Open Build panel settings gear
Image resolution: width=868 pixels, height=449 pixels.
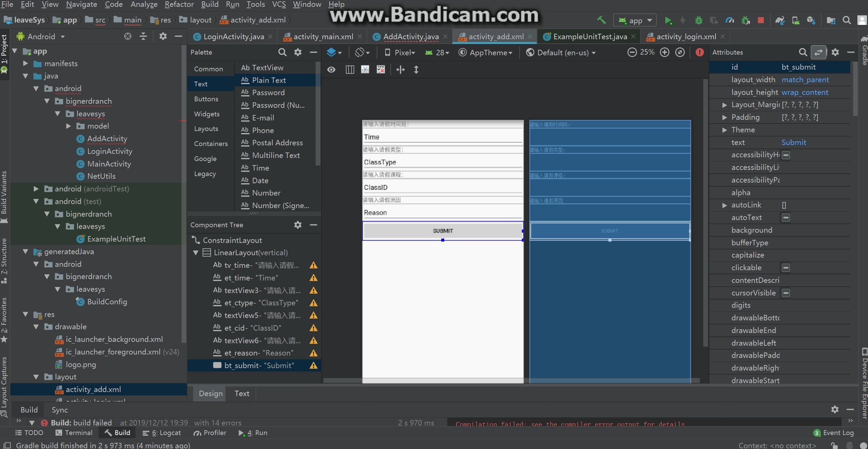click(835, 409)
